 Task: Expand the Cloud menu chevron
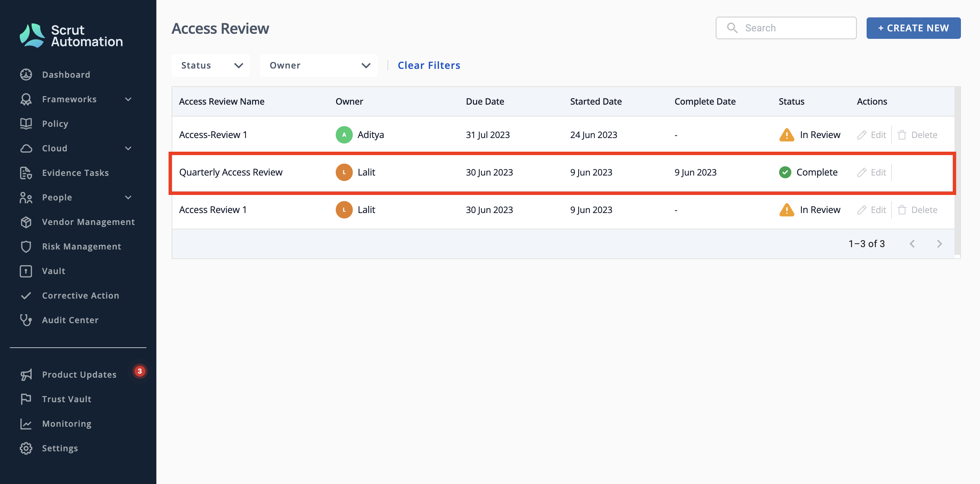point(128,149)
